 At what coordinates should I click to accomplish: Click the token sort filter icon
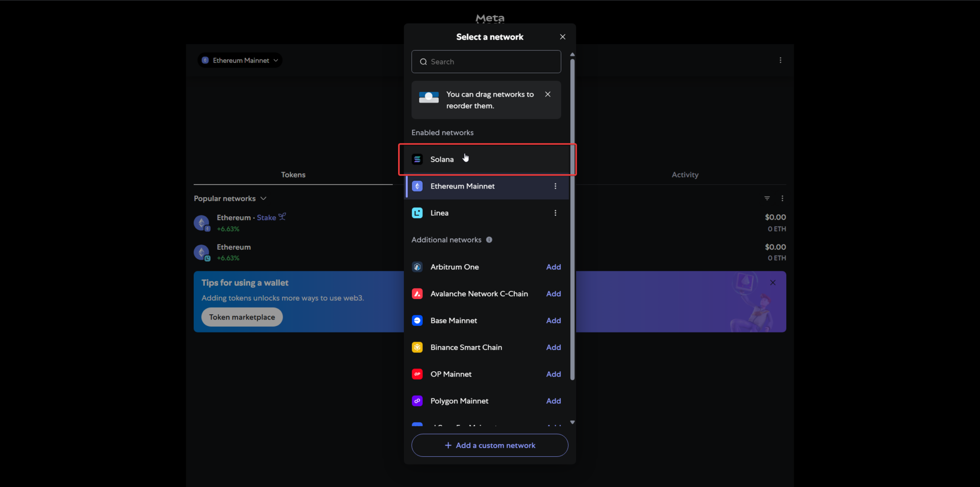[x=767, y=198]
